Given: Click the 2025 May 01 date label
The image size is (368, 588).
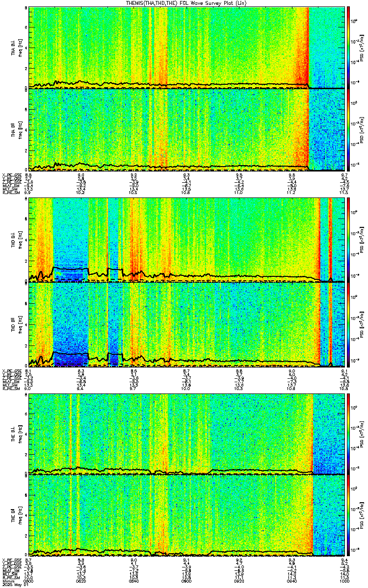Looking at the screenshot, I should (14, 585).
